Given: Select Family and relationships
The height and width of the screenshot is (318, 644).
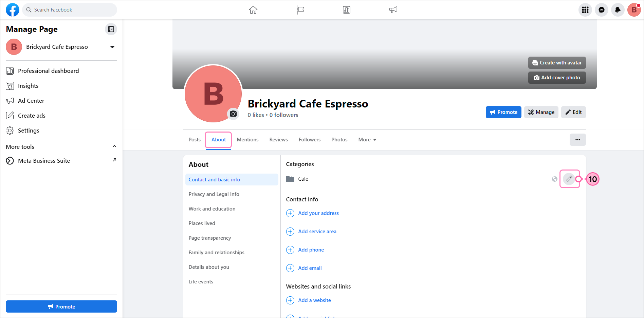Looking at the screenshot, I should click(232, 253).
